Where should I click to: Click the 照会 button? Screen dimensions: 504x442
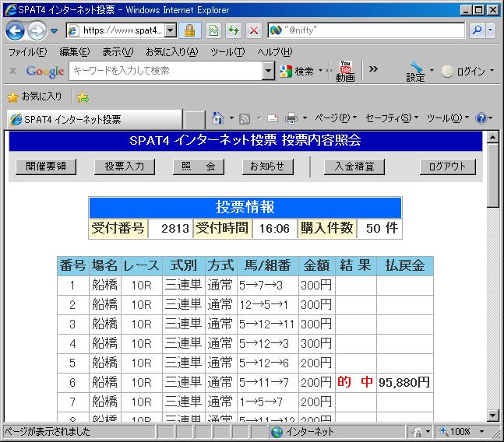(x=199, y=167)
